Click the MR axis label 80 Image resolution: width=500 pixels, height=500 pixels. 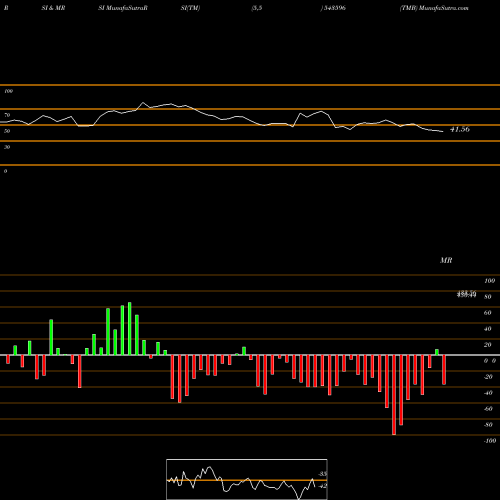(488, 297)
